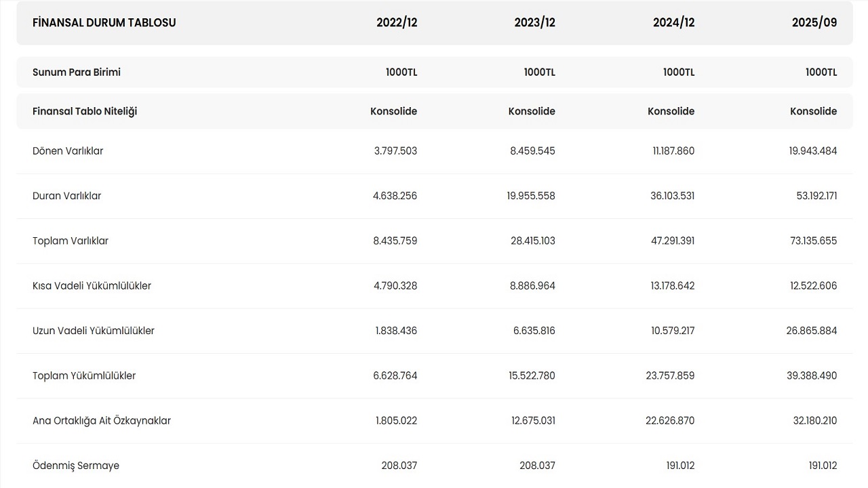
Task: Select the 2022/12 period column header
Action: pyautogui.click(x=397, y=22)
